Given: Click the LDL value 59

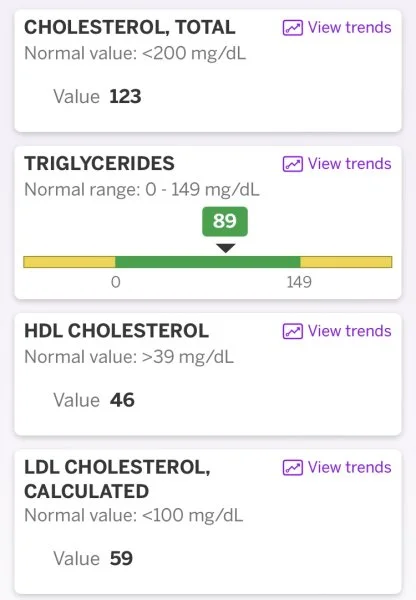Looking at the screenshot, I should (121, 558).
